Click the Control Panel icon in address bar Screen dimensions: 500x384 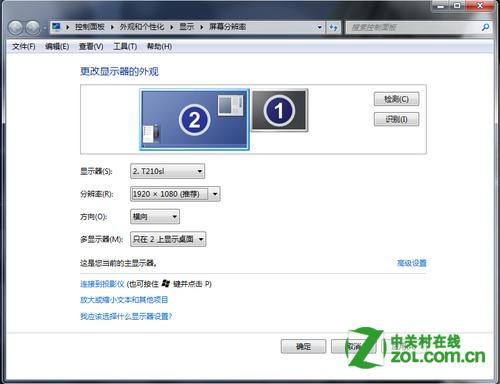click(56, 27)
